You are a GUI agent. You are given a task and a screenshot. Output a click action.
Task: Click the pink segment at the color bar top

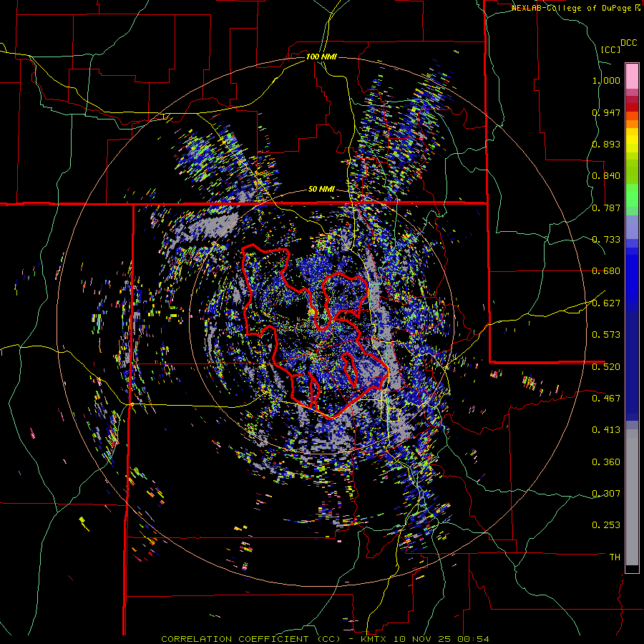(x=632, y=76)
